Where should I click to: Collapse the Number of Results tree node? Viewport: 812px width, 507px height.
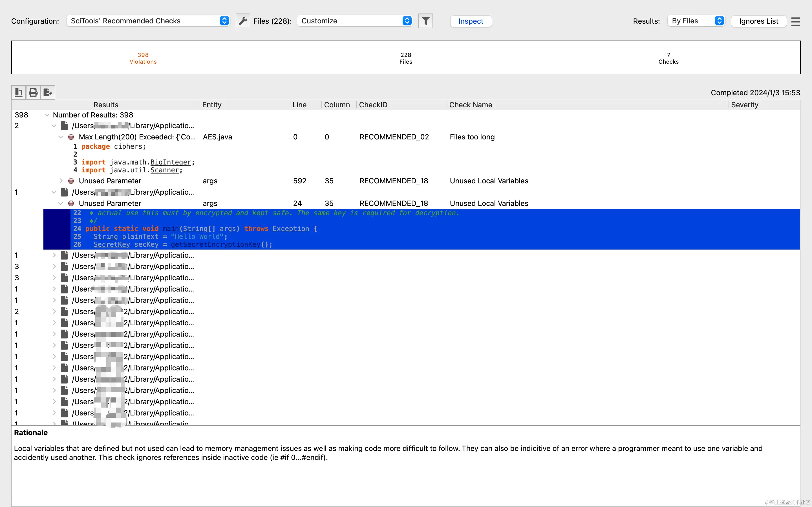[x=47, y=115]
